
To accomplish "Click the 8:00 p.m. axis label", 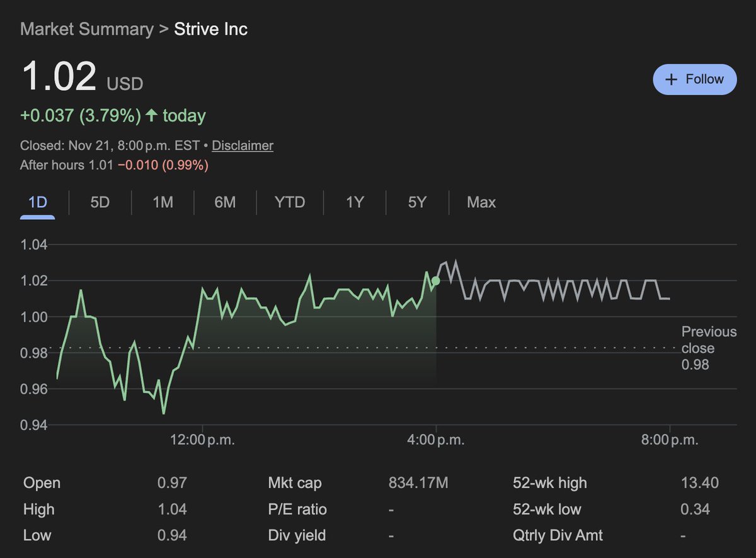I will (668, 440).
